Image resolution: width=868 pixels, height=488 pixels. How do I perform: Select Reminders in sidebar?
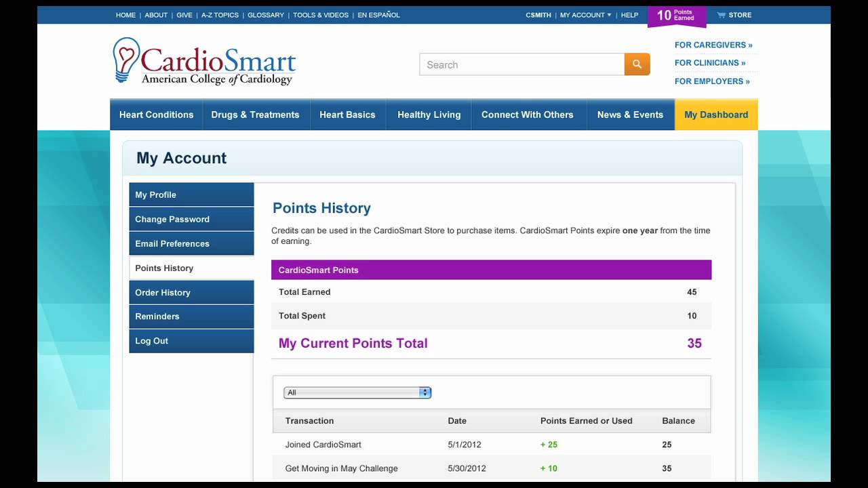point(191,317)
